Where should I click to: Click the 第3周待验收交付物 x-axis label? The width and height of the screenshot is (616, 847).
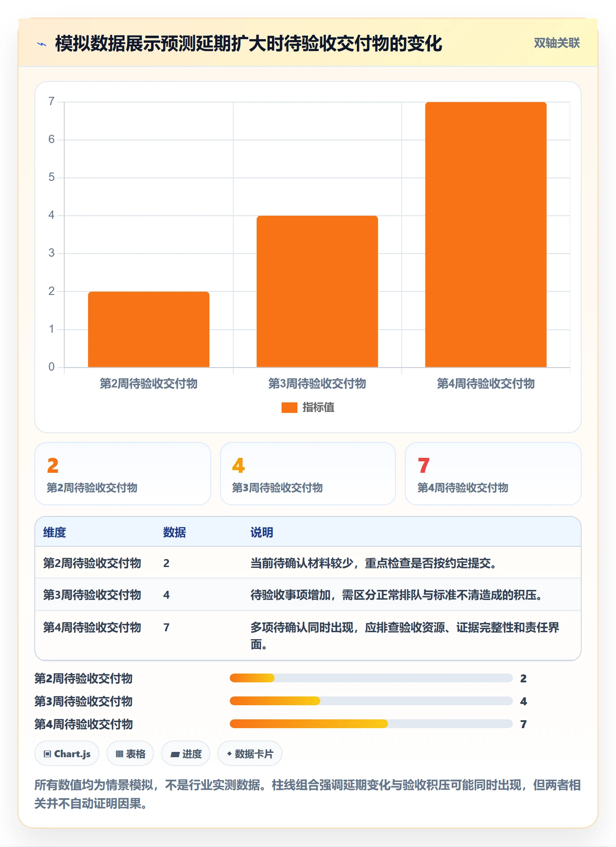coord(317,383)
